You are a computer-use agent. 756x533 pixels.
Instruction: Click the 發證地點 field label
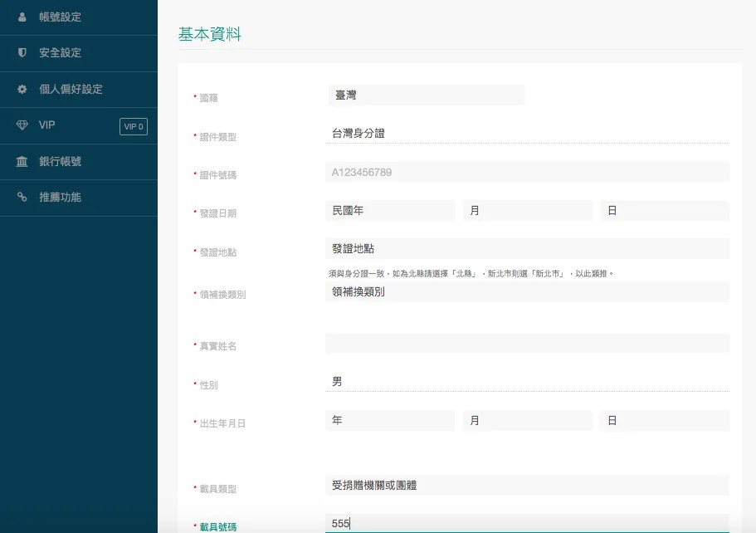(218, 252)
